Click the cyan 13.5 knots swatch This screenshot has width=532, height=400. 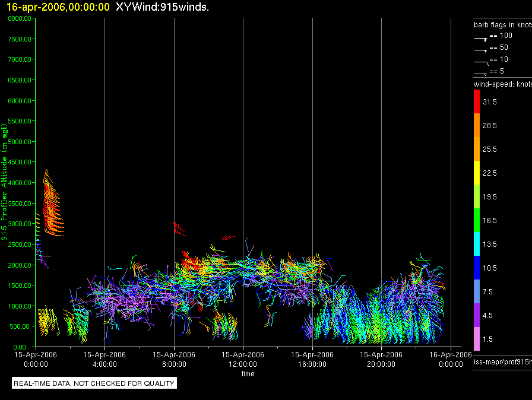[477, 244]
